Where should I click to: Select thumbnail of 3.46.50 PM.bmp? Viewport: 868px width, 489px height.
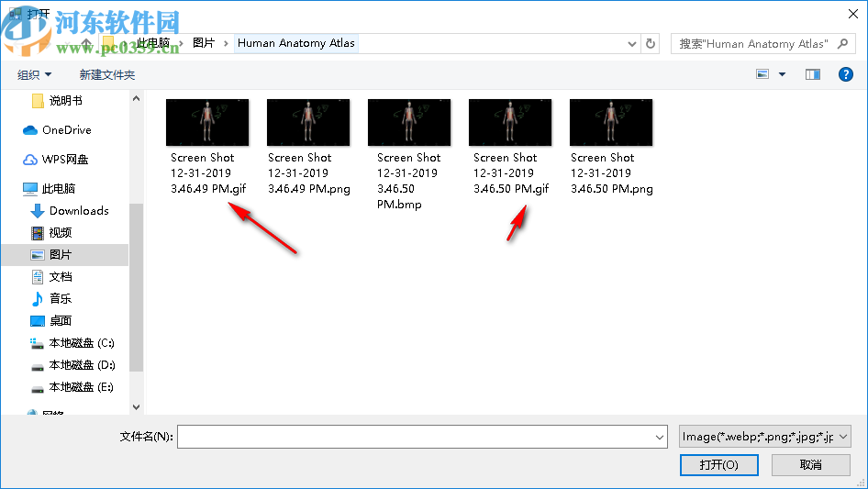pos(409,122)
